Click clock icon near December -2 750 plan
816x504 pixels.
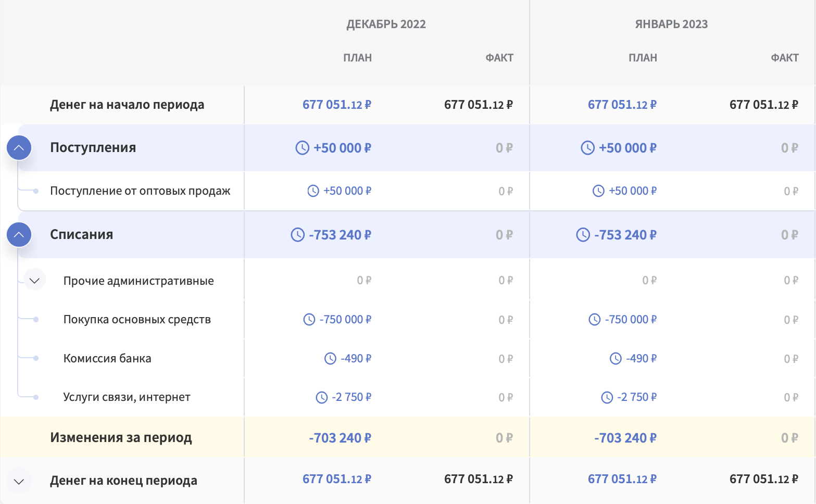tap(322, 397)
